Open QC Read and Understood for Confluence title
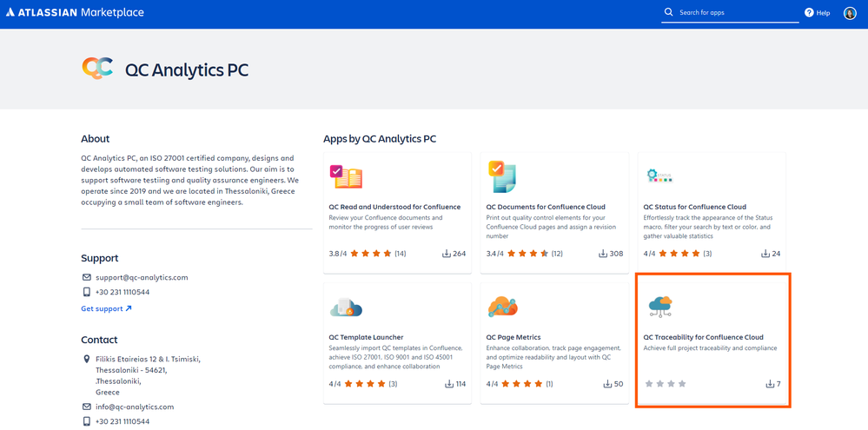 coord(394,207)
